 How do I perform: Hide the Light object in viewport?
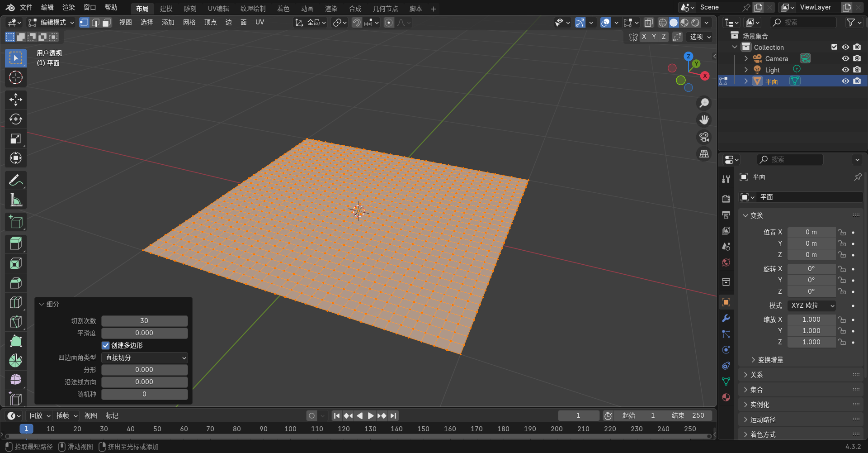[845, 70]
